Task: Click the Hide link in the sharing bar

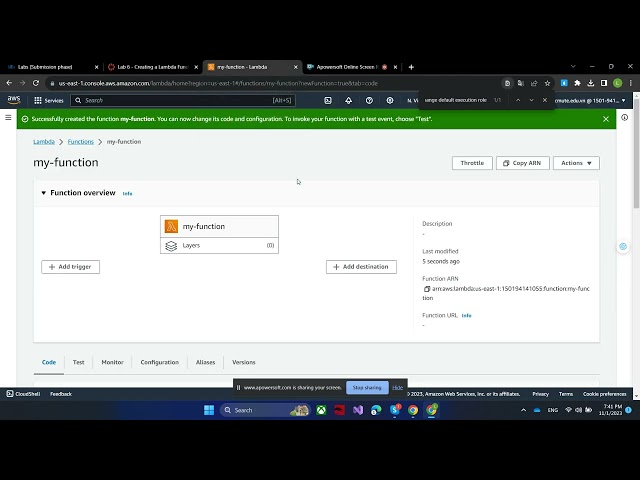Action: 398,388
